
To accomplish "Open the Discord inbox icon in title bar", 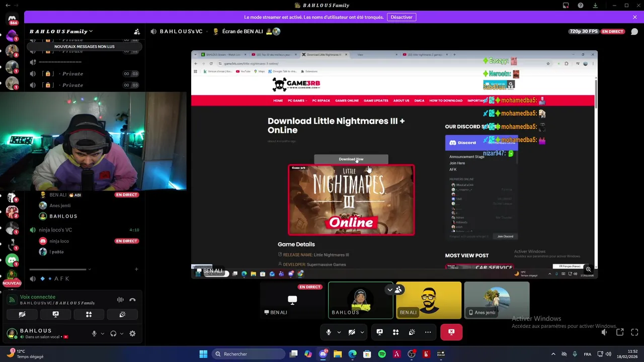I will 566,6.
